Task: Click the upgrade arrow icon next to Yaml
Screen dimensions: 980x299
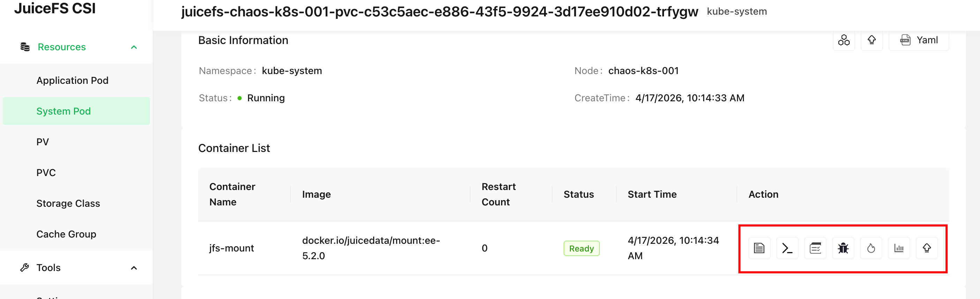Action: 872,40
